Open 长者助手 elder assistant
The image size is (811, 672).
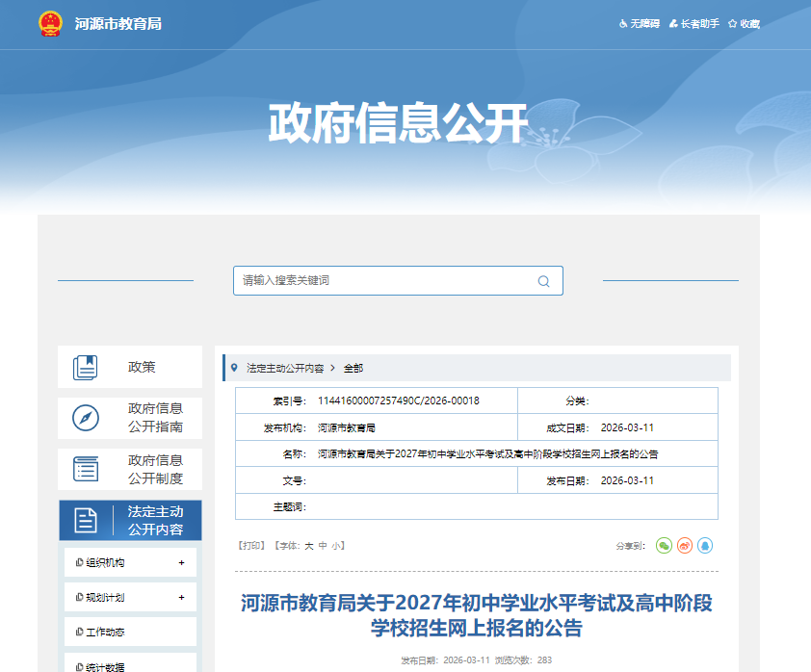(693, 24)
